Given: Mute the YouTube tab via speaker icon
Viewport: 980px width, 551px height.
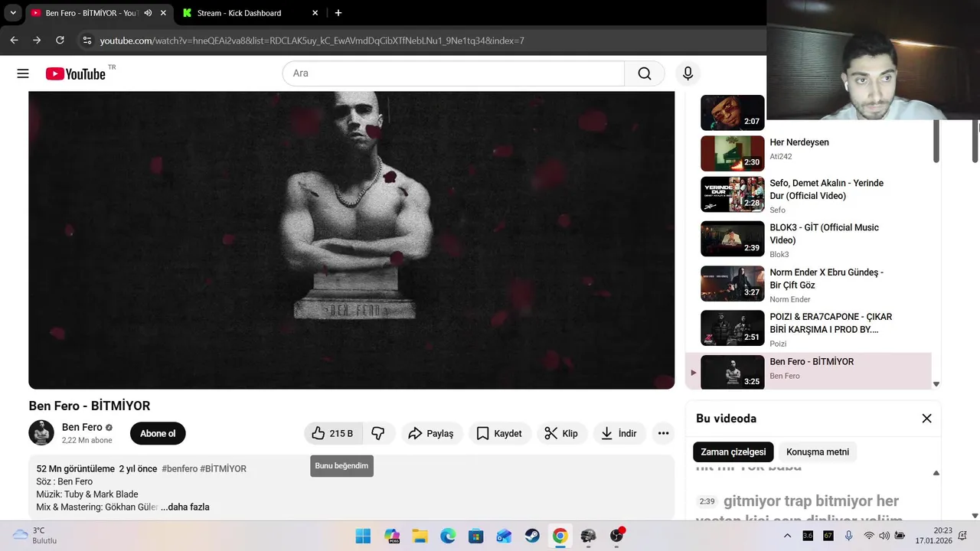Looking at the screenshot, I should [x=148, y=13].
